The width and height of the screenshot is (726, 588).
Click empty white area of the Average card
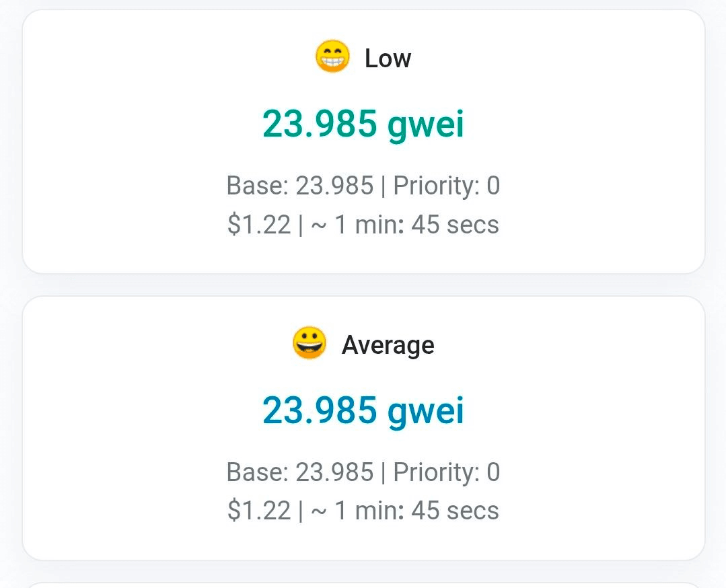(x=121, y=424)
